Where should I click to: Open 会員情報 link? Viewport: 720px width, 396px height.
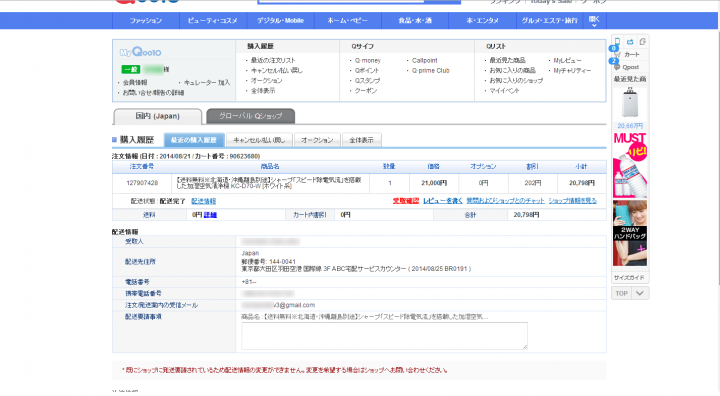[x=135, y=82]
